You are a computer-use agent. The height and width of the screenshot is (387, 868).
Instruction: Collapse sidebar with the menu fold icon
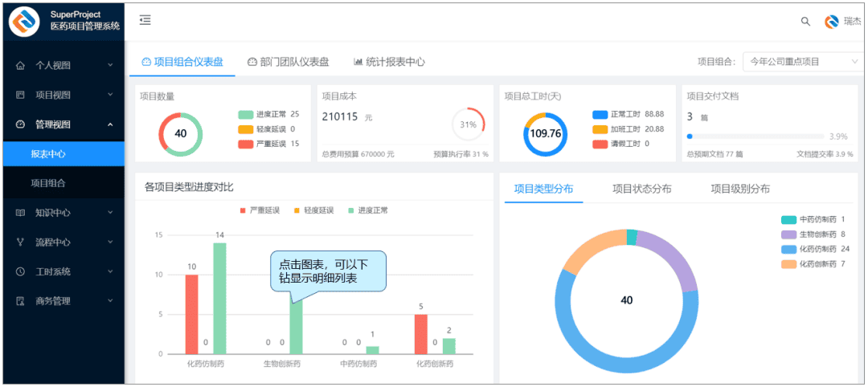click(x=145, y=20)
